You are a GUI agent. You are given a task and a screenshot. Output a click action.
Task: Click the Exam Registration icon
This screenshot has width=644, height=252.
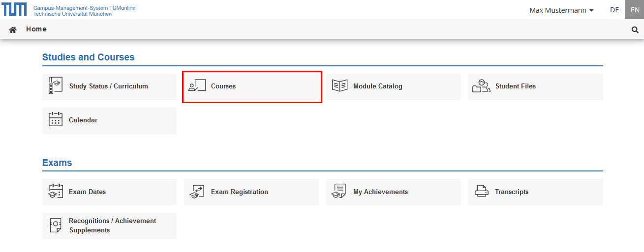[x=197, y=192]
